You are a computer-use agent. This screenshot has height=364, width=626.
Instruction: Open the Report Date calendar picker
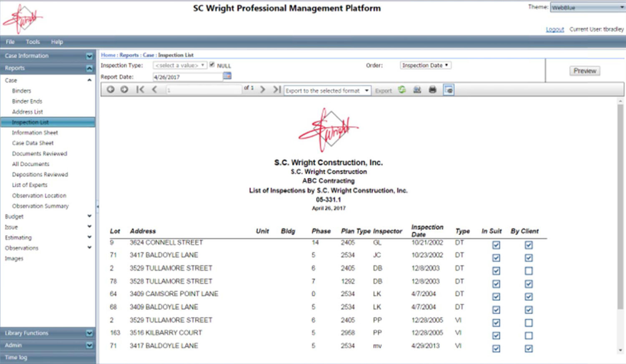tap(227, 76)
